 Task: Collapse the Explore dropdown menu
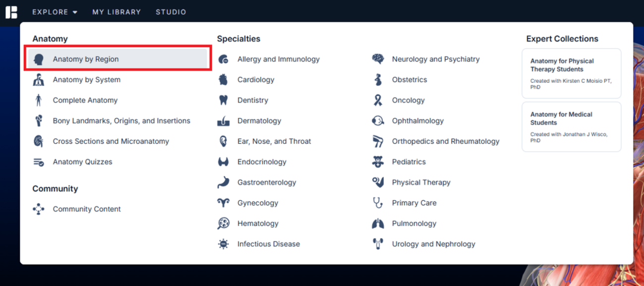[55, 12]
